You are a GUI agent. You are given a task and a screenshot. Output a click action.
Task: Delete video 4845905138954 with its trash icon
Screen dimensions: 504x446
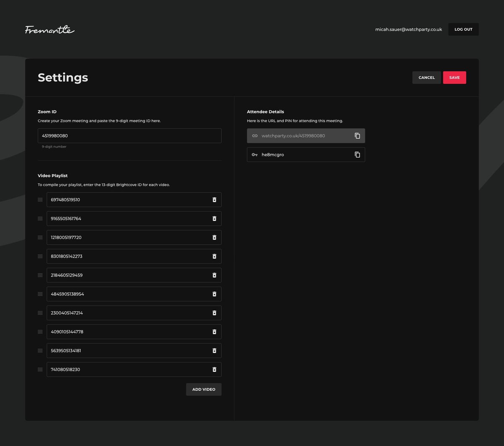[x=214, y=294]
